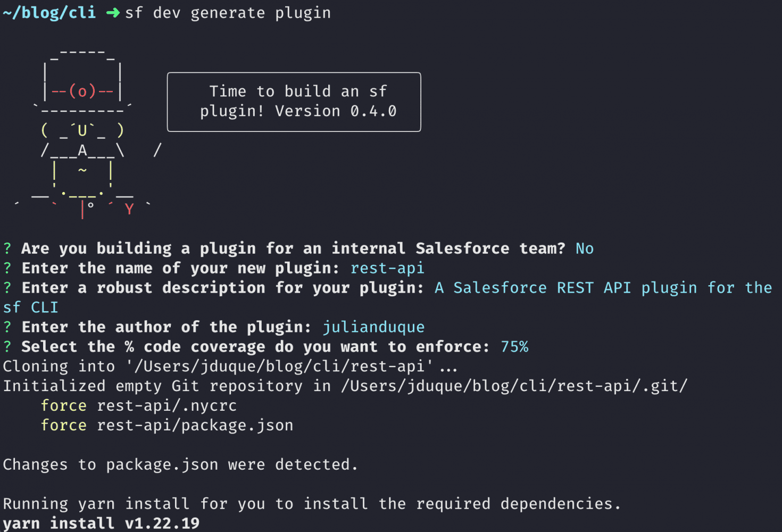
Task: Click the 'yarn install v1.22.19' line
Action: (101, 523)
